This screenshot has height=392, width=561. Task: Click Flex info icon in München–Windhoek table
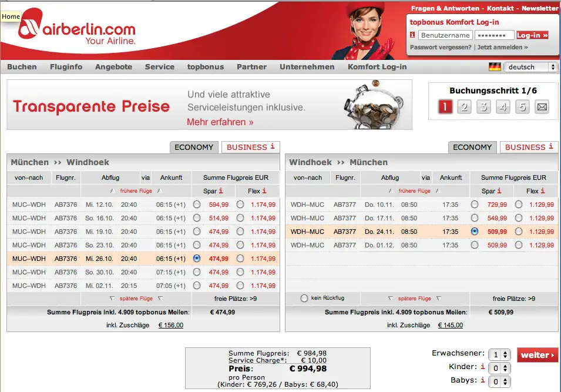pyautogui.click(x=264, y=191)
